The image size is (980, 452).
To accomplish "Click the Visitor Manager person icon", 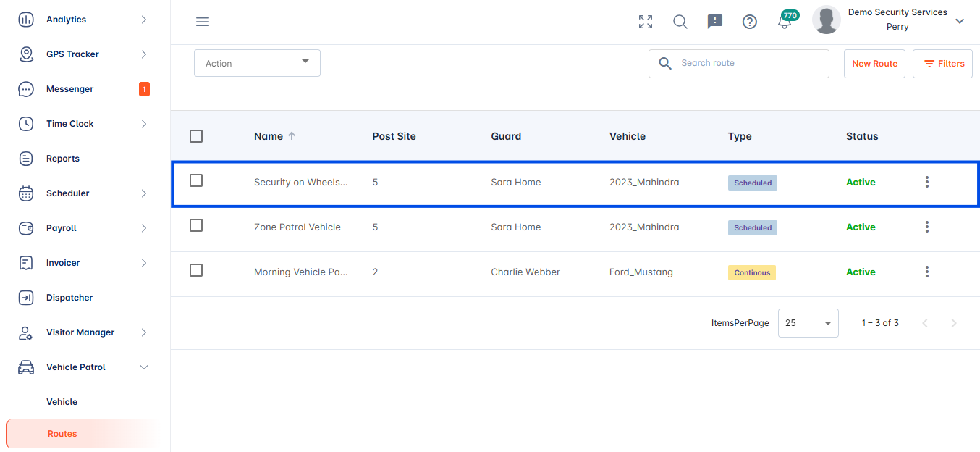I will coord(26,332).
